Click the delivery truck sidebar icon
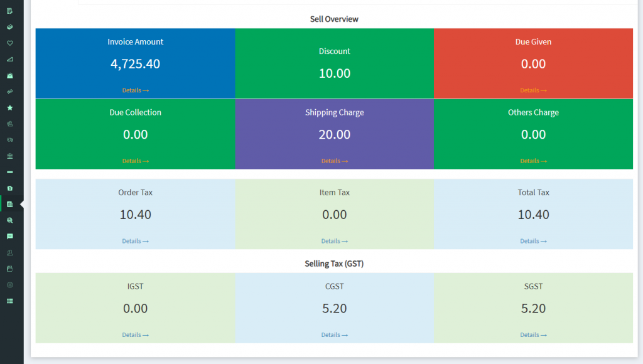The height and width of the screenshot is (364, 643). pos(9,140)
